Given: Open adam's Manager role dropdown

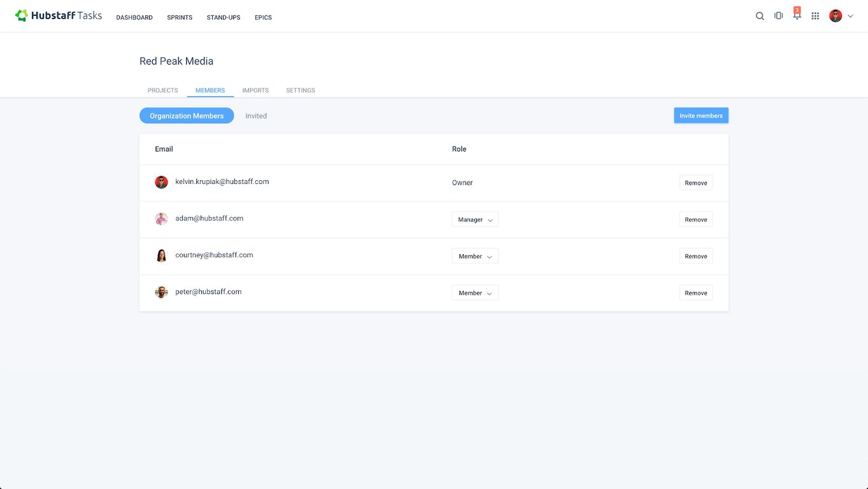Looking at the screenshot, I should coord(475,220).
